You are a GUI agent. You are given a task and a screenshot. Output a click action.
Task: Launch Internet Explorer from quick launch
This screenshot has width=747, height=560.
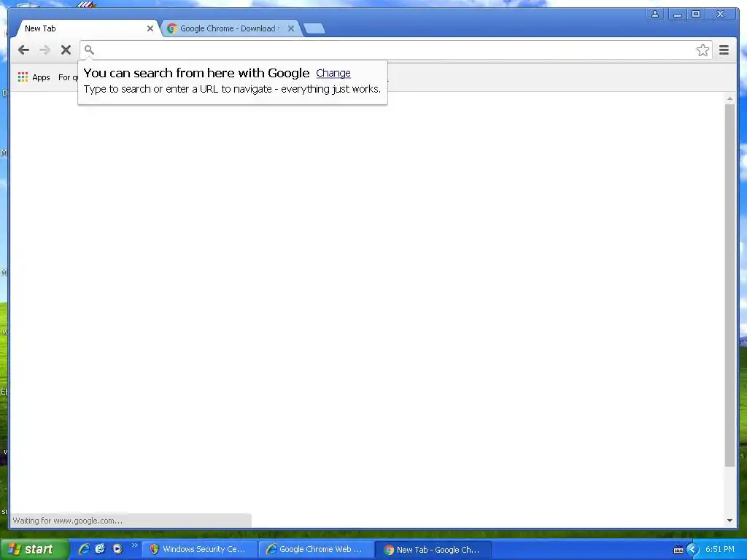click(x=84, y=549)
